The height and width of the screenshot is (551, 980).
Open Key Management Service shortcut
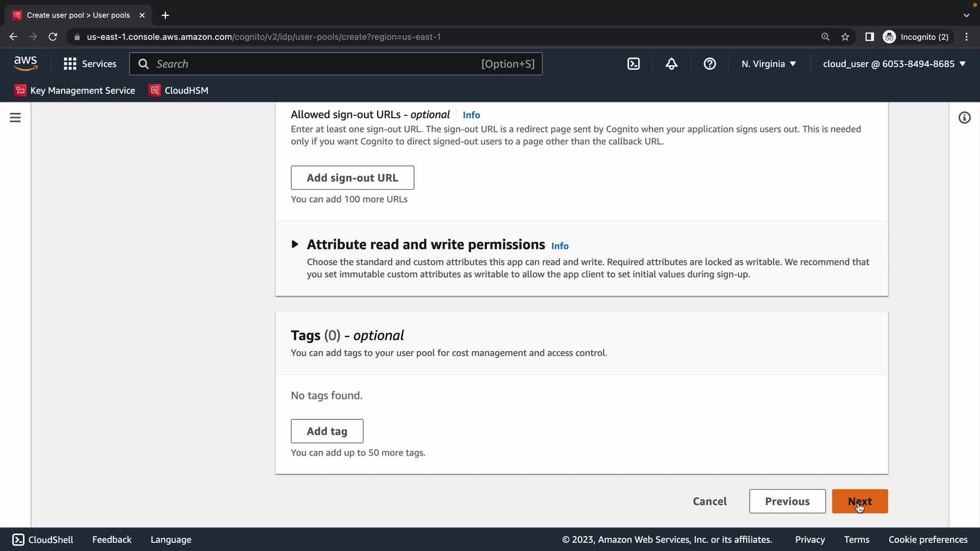(75, 90)
